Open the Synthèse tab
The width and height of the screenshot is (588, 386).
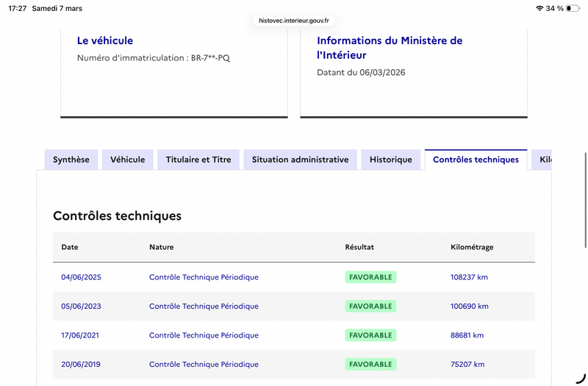71,160
